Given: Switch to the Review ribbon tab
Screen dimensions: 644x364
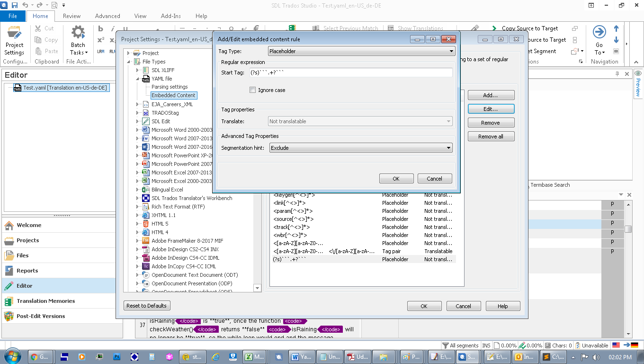Looking at the screenshot, I should pyautogui.click(x=72, y=16).
